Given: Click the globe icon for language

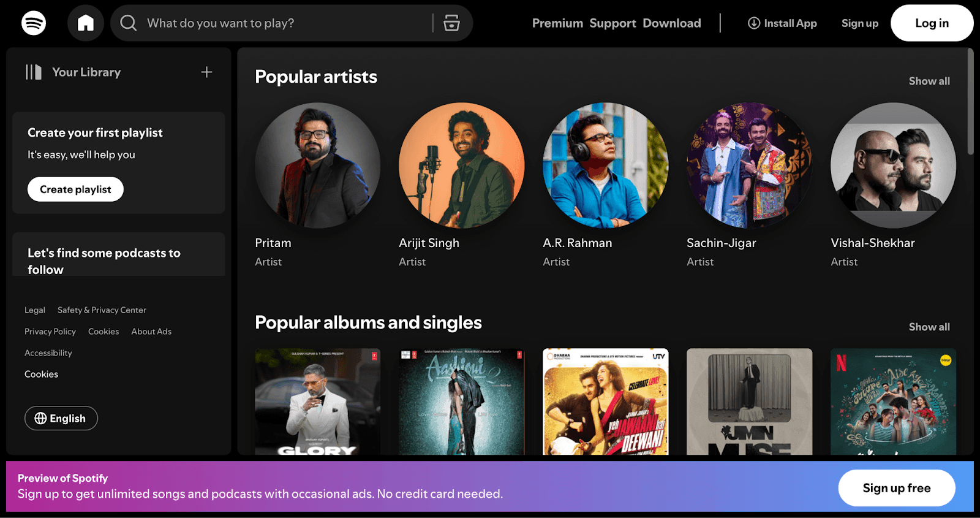Looking at the screenshot, I should click(40, 418).
